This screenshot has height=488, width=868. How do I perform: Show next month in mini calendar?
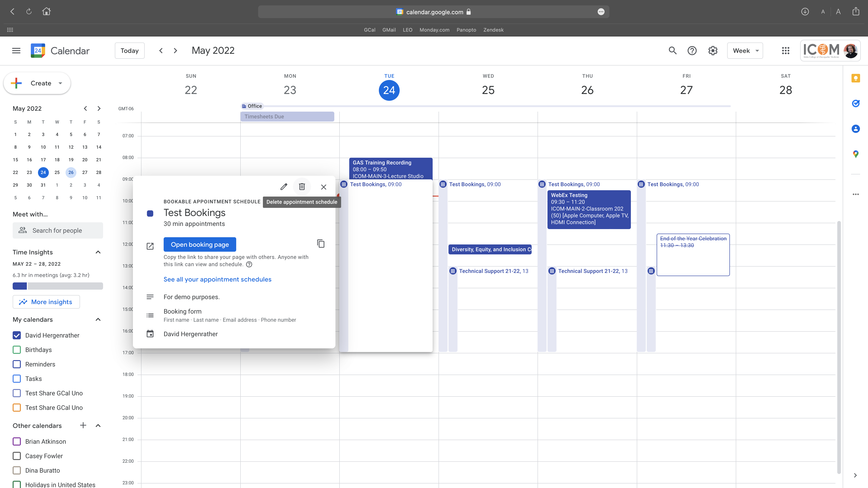coord(99,108)
